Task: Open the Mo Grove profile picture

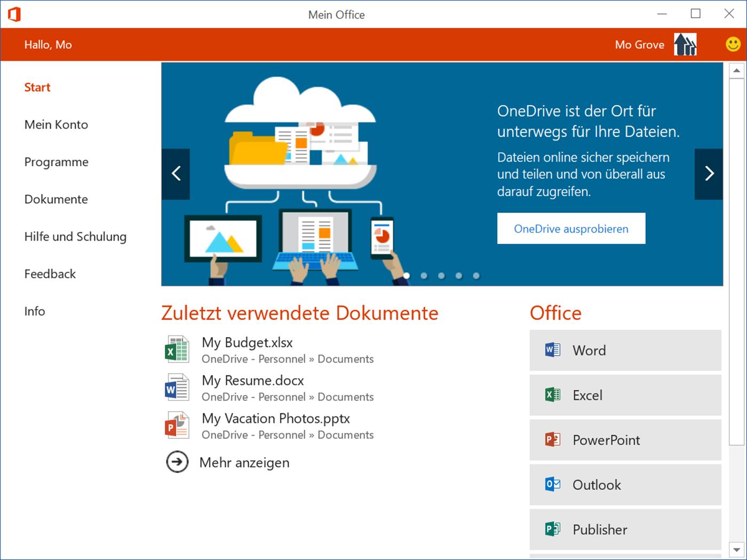Action: click(x=685, y=44)
